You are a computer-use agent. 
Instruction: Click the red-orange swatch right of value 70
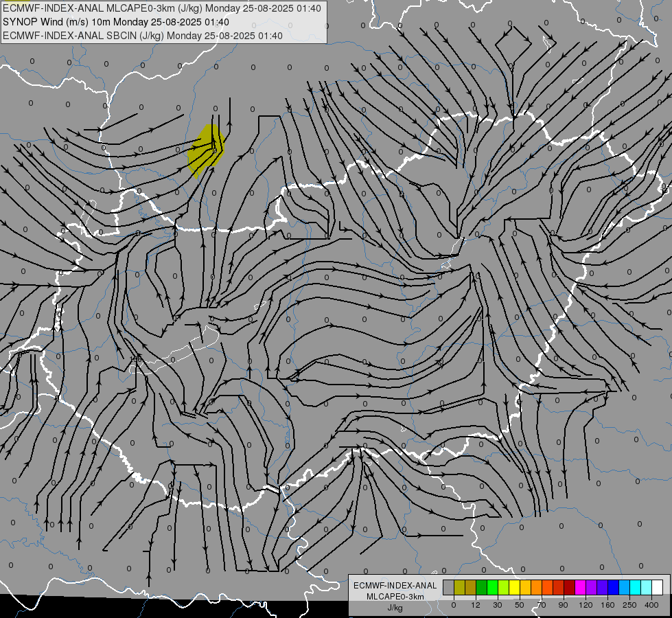point(547,587)
